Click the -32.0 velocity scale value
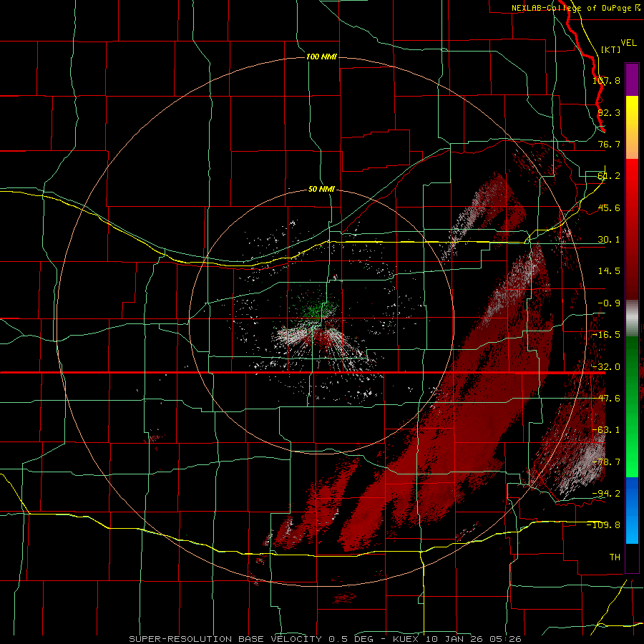 click(606, 367)
